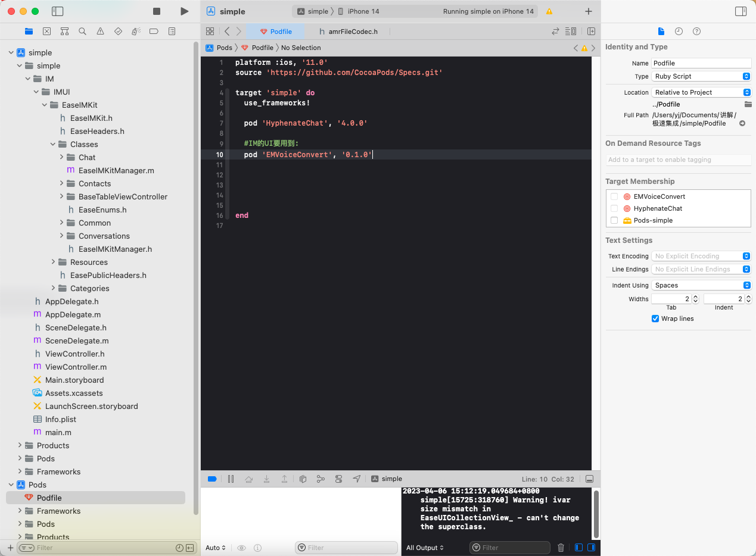Click the Name field containing Podfile
Image resolution: width=756 pixels, height=556 pixels.
tap(701, 63)
